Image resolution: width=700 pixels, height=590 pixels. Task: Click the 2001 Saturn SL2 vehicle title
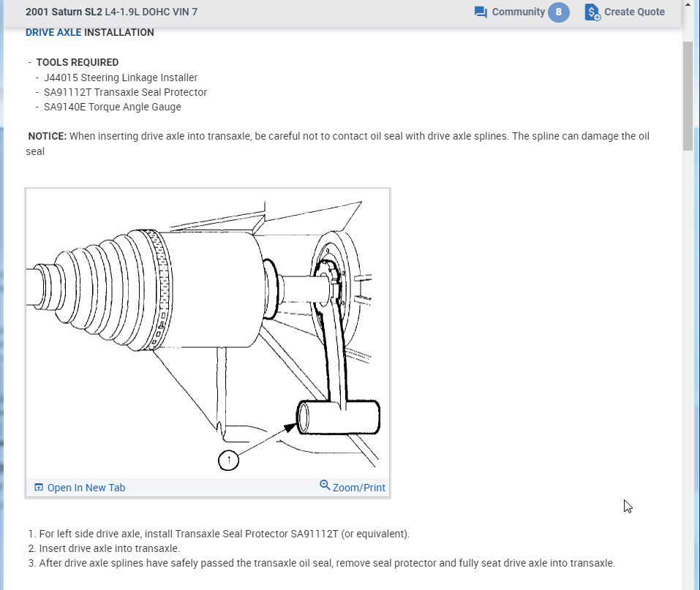click(x=64, y=12)
